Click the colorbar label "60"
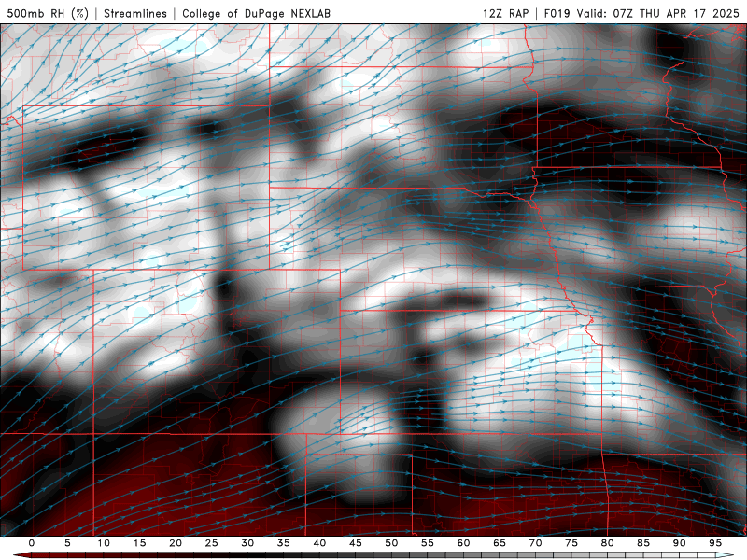The image size is (747, 560). pyautogui.click(x=463, y=543)
